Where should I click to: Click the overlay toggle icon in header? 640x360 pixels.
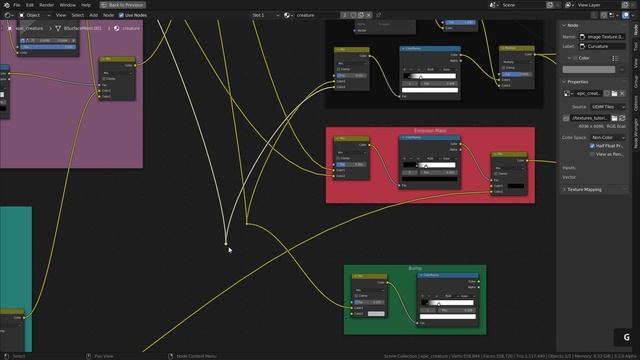click(626, 15)
